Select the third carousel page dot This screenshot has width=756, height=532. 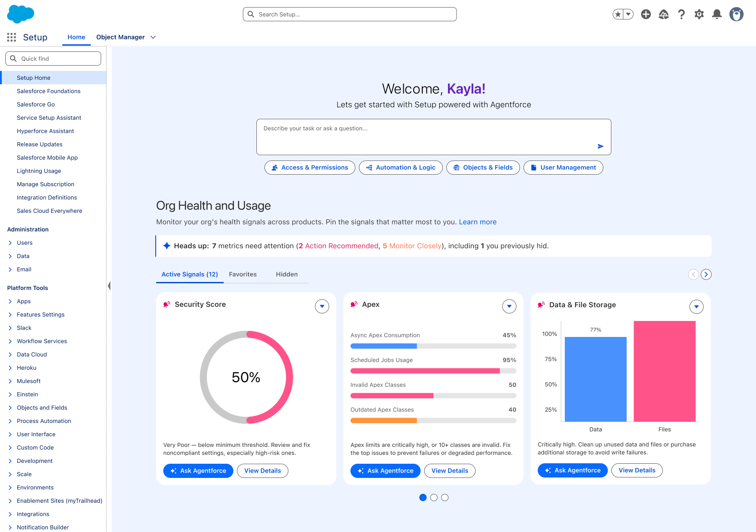445,497
